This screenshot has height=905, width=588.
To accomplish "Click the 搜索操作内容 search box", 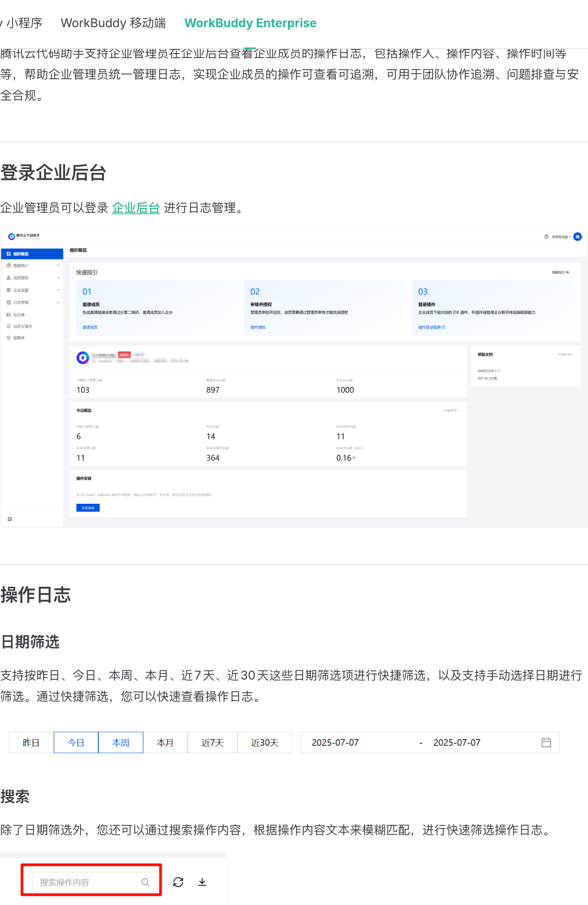I will click(x=95, y=882).
